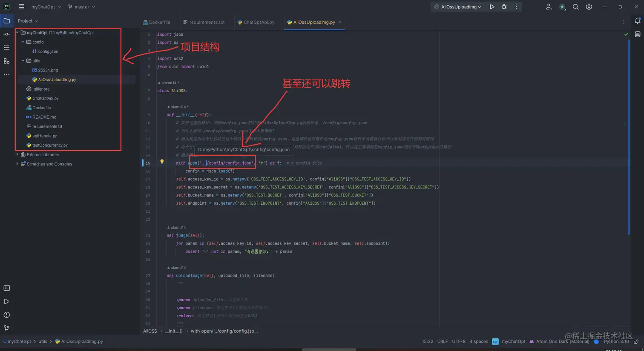Viewport: 644px width, 351px height.
Task: Open the Terminal tool window
Action: pos(6,288)
